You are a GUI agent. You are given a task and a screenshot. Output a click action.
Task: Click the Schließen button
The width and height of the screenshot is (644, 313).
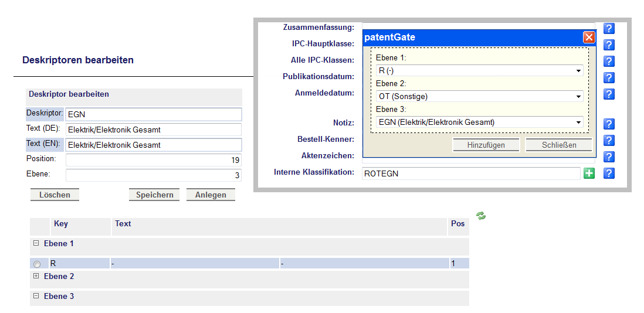tap(559, 145)
